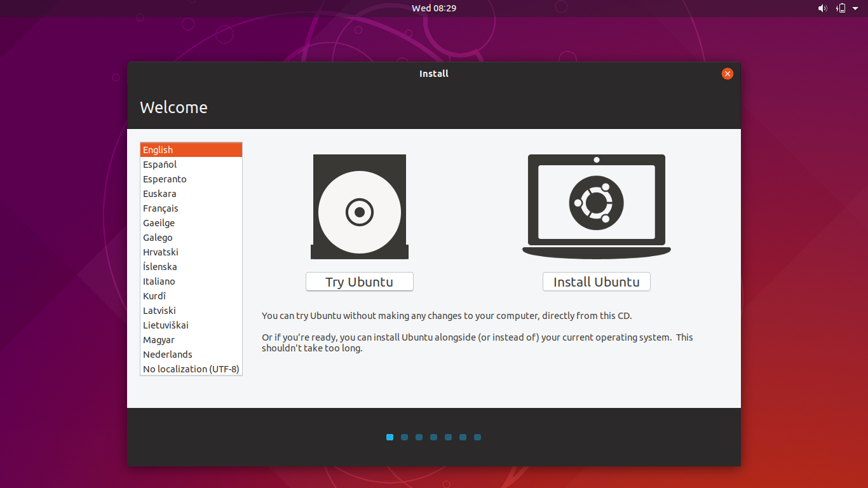Select Italiano in the language list
The image size is (868, 488).
pyautogui.click(x=191, y=281)
